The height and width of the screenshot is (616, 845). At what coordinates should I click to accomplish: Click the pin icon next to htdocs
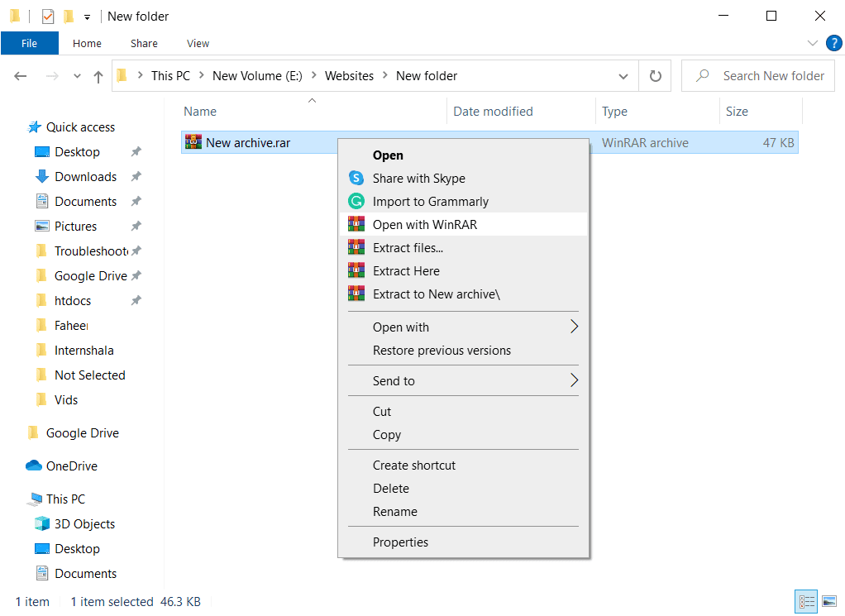(x=136, y=300)
